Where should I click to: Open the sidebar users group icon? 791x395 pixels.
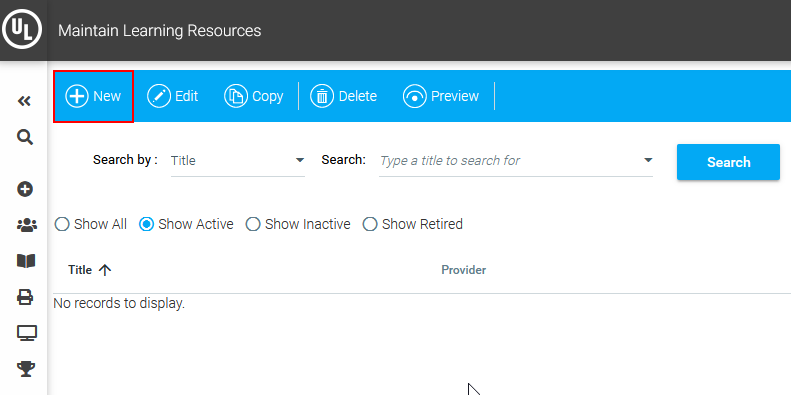point(27,225)
